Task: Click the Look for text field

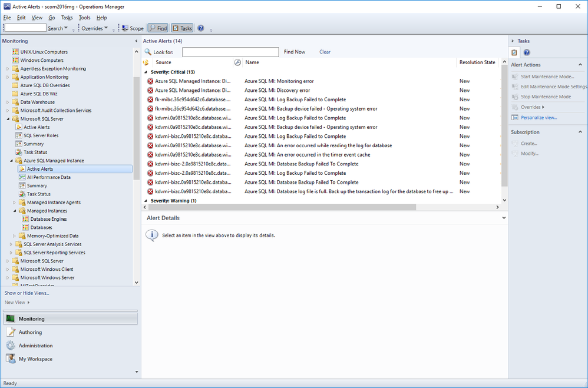Action: click(x=230, y=52)
